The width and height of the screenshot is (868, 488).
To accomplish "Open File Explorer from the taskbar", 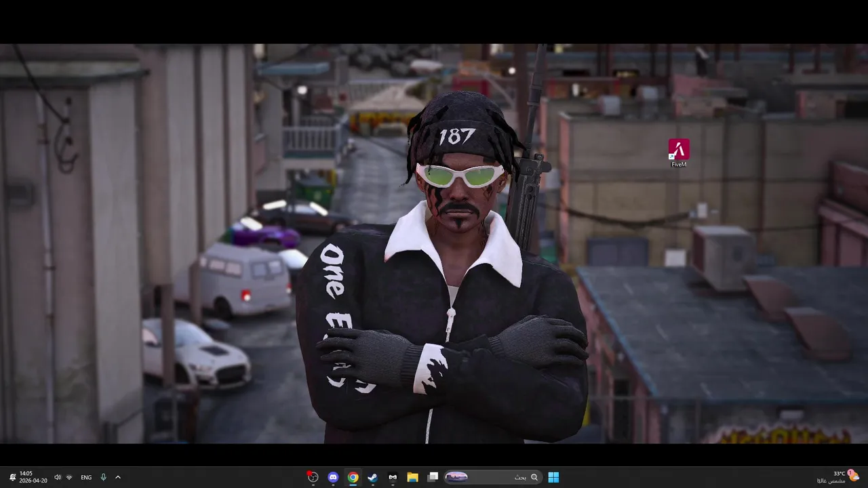I will coord(412,477).
